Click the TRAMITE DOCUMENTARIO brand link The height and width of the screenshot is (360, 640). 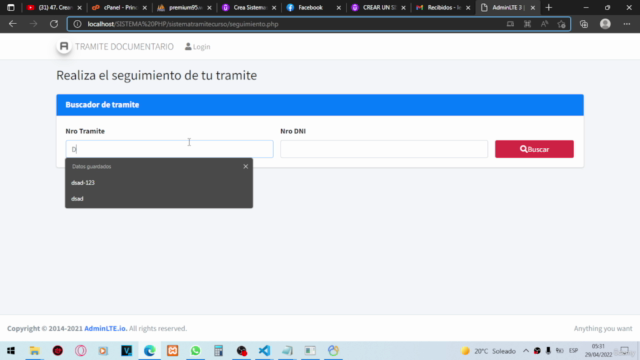tap(124, 47)
